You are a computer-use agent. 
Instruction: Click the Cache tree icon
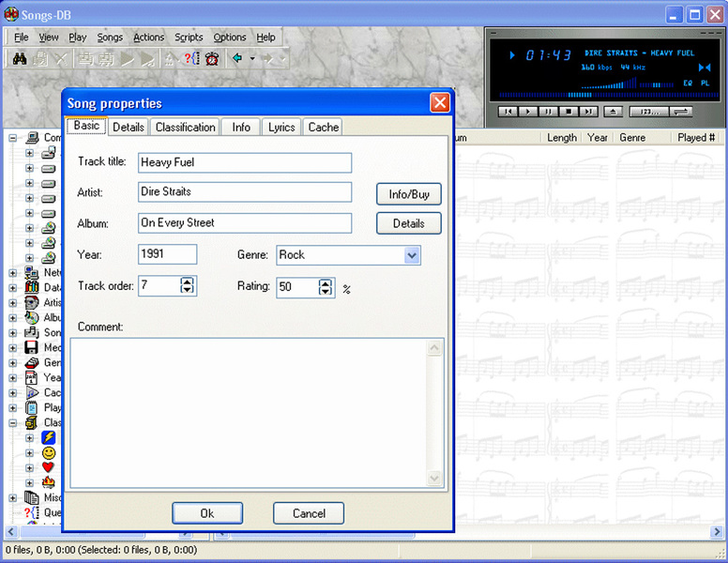tap(32, 392)
